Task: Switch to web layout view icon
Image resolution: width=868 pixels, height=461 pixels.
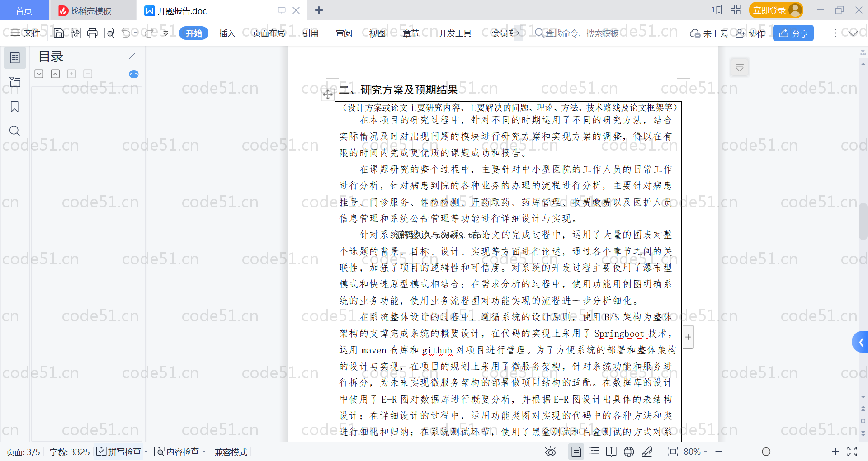Action: pyautogui.click(x=629, y=452)
